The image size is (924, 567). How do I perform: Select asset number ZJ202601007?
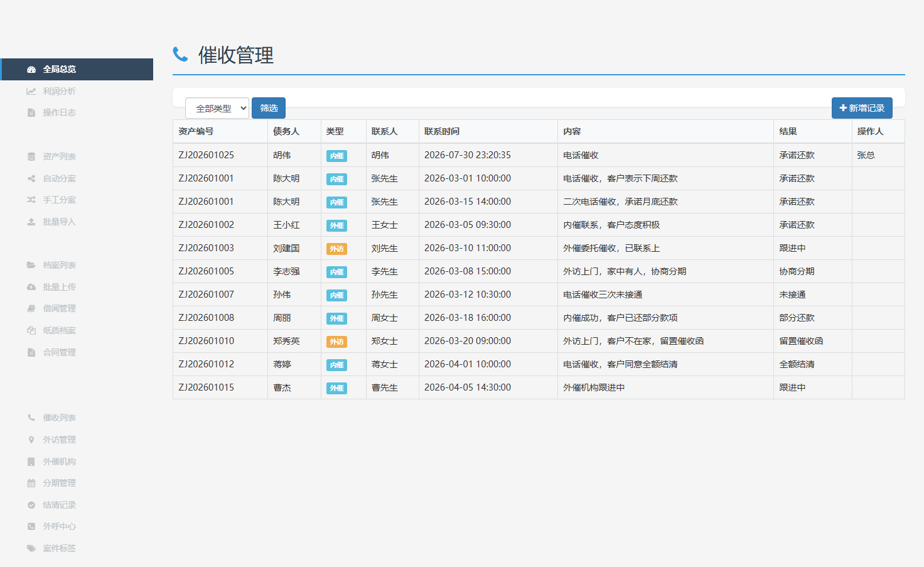click(206, 294)
